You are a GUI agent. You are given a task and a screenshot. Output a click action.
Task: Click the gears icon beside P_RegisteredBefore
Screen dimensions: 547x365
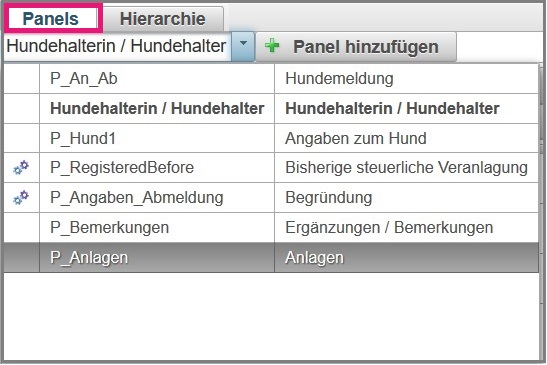pos(21,167)
